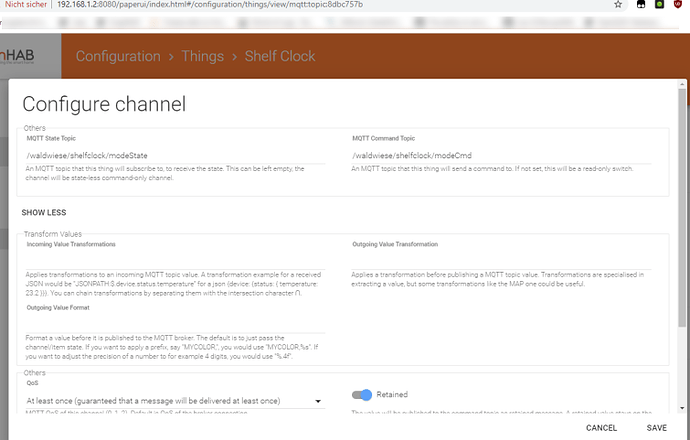Save the channel configuration
The image size is (690, 440).
click(x=657, y=428)
